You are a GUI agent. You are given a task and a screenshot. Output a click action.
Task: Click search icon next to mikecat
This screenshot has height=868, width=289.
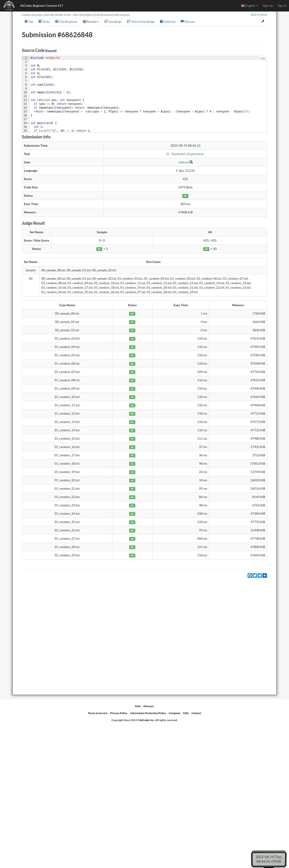coord(191,162)
